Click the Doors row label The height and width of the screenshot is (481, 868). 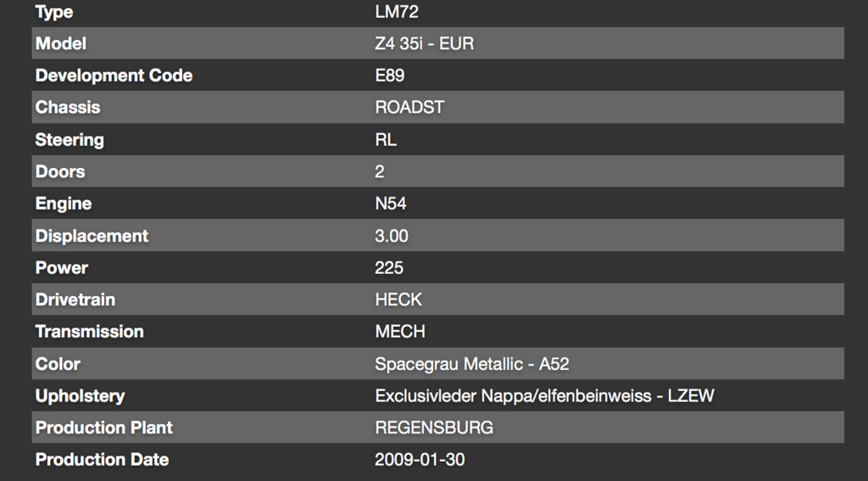pyautogui.click(x=60, y=171)
